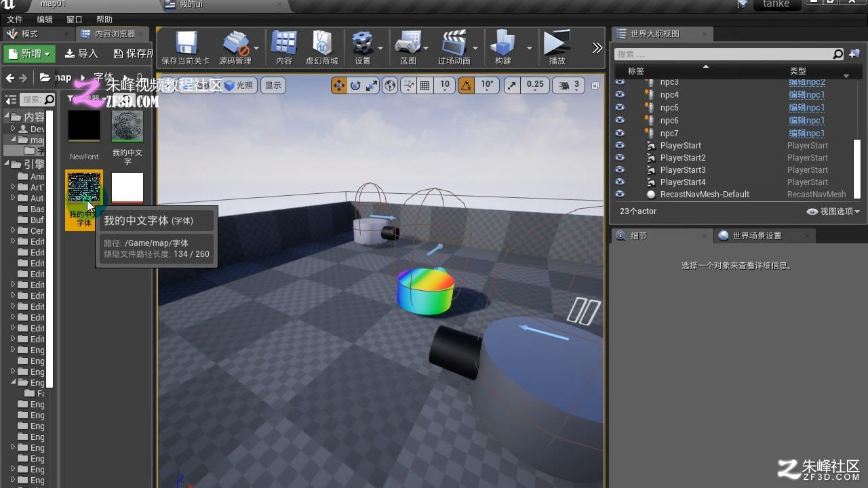Image resolution: width=868 pixels, height=488 pixels.
Task: Open Cinematics (过场动画) toolbar button
Action: [454, 48]
